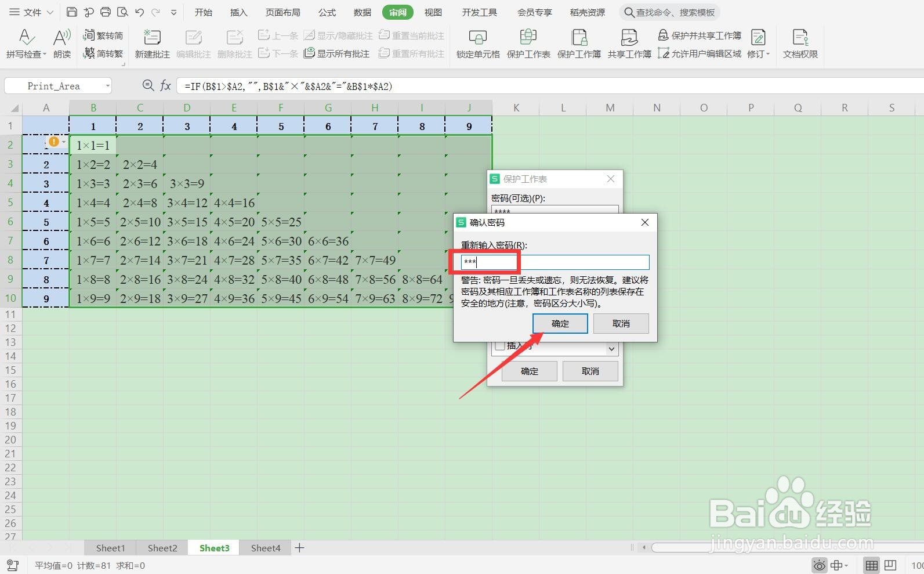Viewport: 924px width, 574px height.
Task: Click the 重新输入密码 password field
Action: (555, 262)
